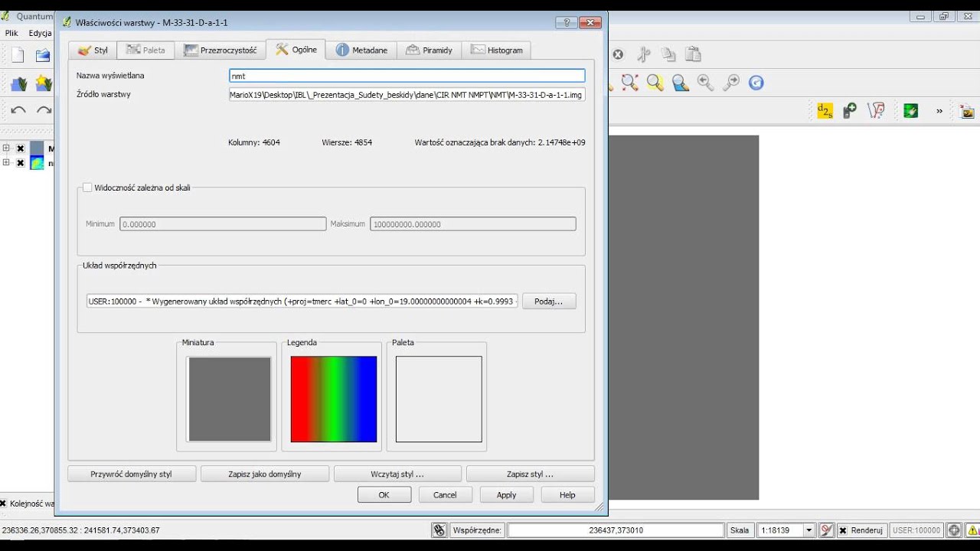Open the Edycja menu
Image resolution: width=980 pixels, height=551 pixels.
coord(40,33)
